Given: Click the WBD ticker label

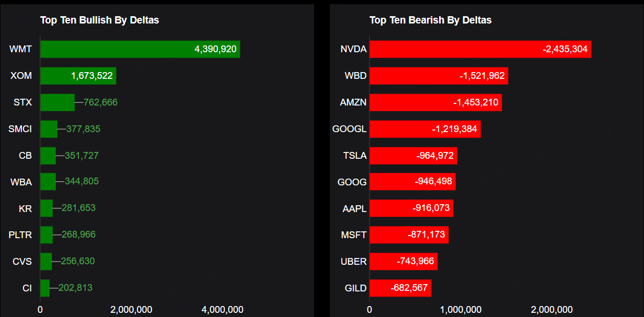Looking at the screenshot, I should (x=355, y=76).
